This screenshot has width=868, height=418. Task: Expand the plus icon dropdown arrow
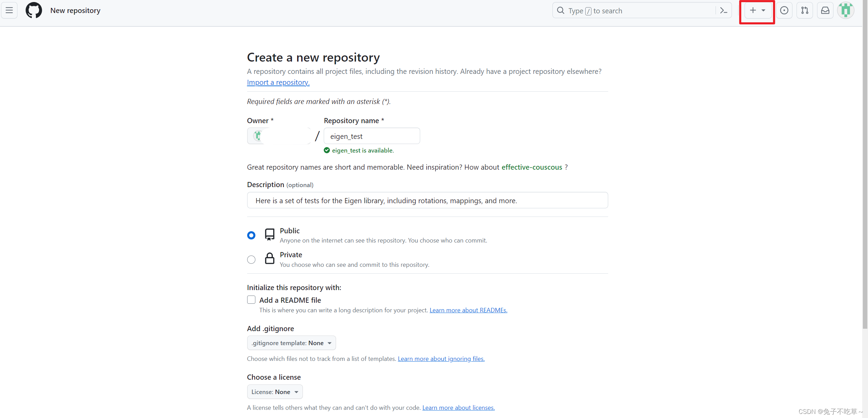coord(764,10)
